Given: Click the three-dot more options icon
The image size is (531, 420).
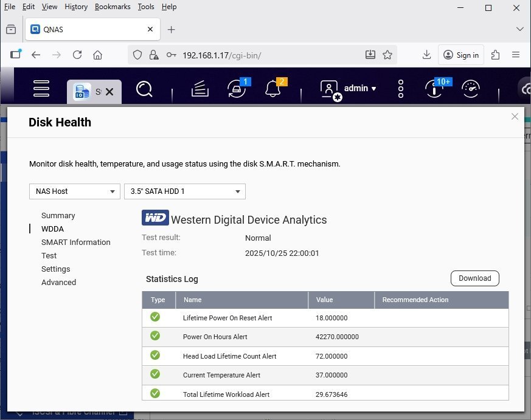Looking at the screenshot, I should 401,89.
